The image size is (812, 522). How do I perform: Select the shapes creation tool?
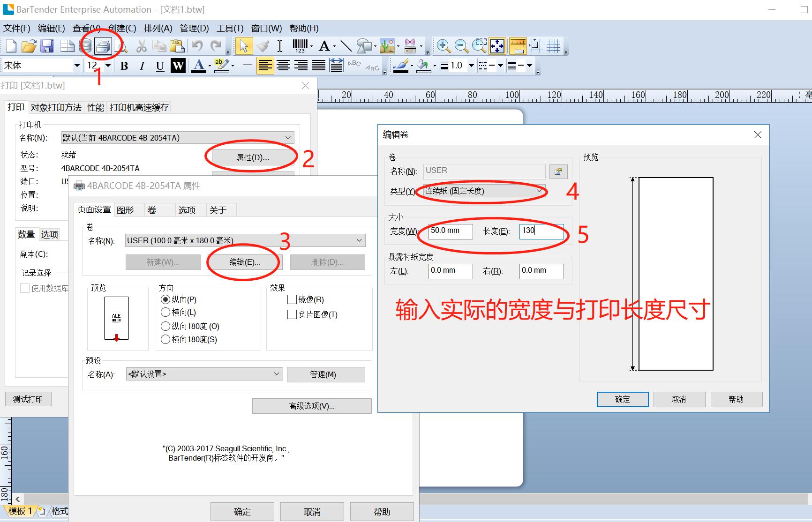364,46
